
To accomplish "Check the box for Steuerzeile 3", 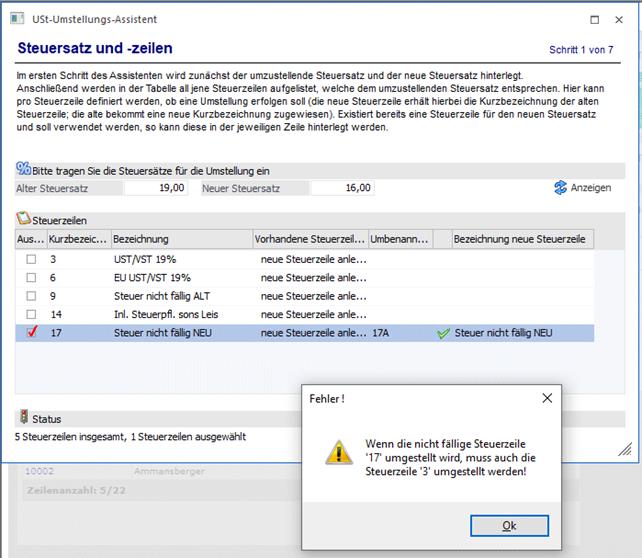I will pos(31,259).
